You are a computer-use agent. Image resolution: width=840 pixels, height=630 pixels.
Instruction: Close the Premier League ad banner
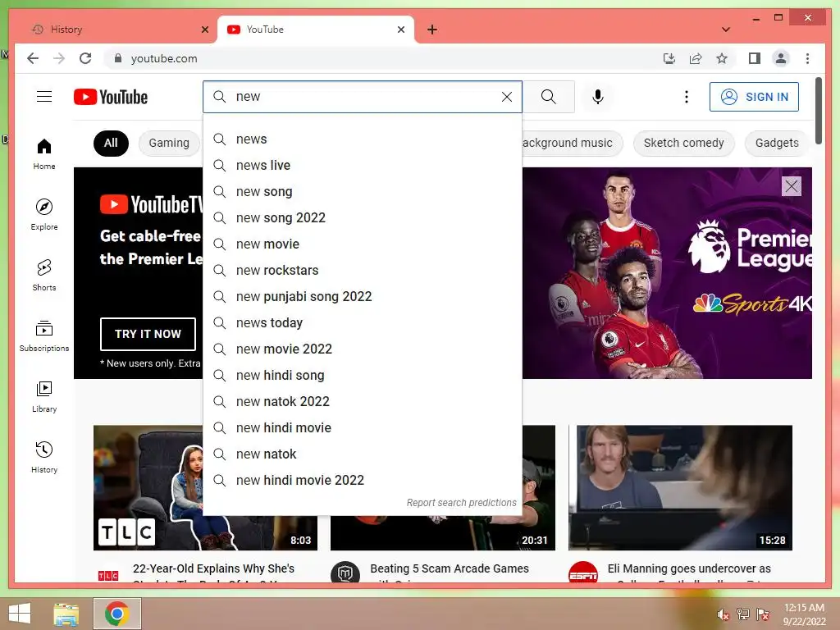point(792,186)
